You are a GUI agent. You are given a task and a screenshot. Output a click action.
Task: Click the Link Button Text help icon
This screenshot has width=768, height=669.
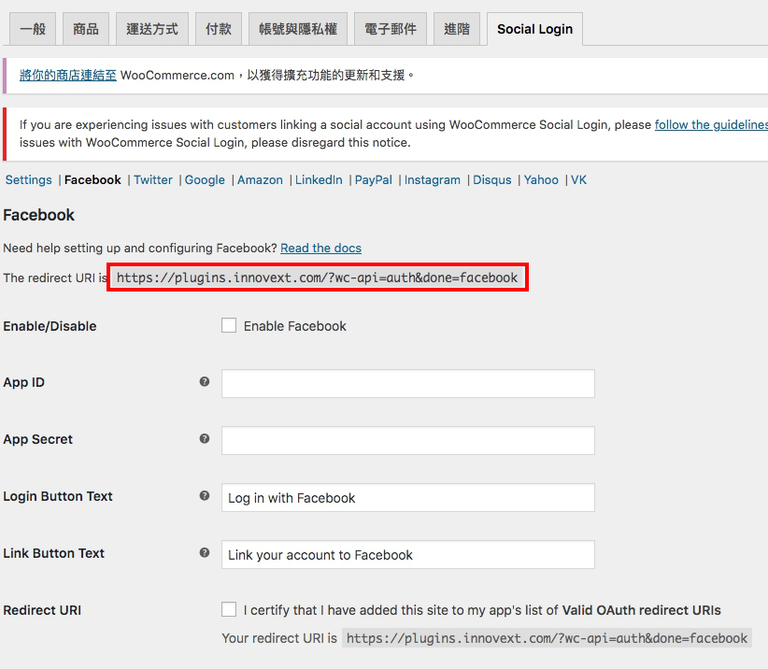204,553
